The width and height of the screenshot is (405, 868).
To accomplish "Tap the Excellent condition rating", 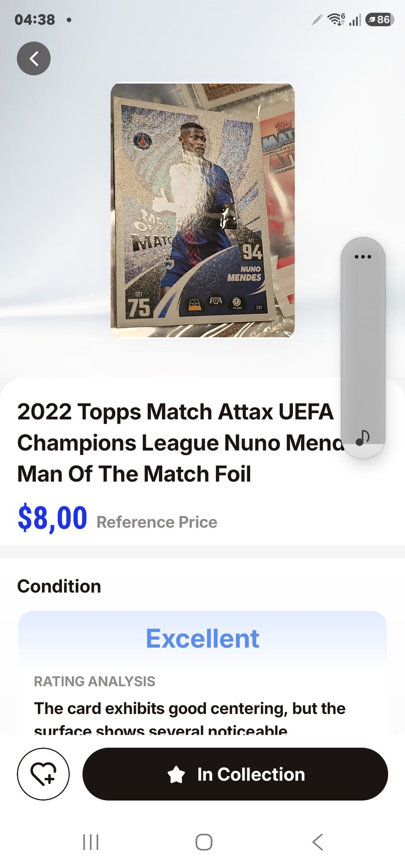I will click(202, 638).
